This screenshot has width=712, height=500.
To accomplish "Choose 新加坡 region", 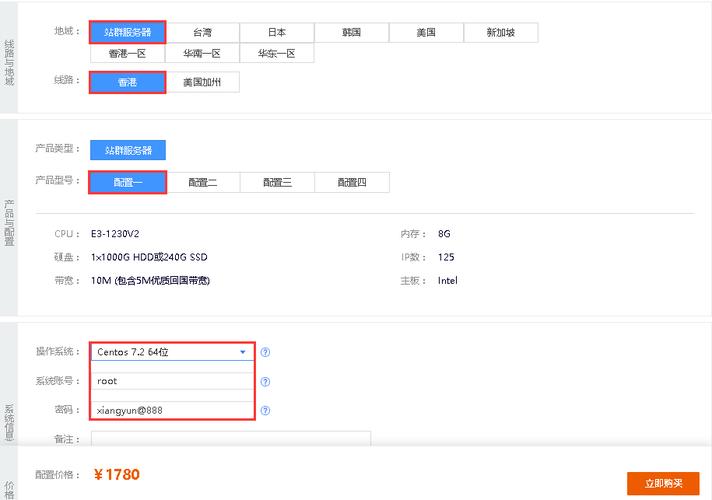I will pos(501,32).
